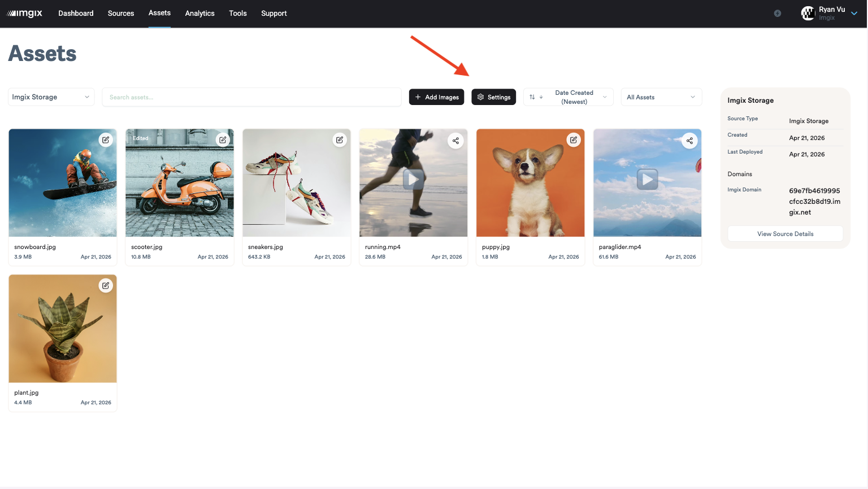Play the paraglider.mp4 video
The width and height of the screenshot is (868, 489).
pos(647,180)
